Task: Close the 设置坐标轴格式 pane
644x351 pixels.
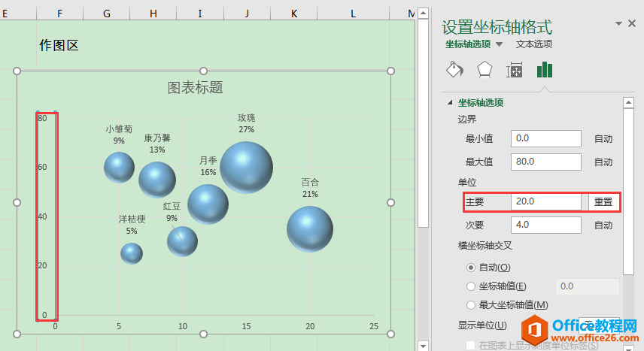Action: tap(632, 24)
